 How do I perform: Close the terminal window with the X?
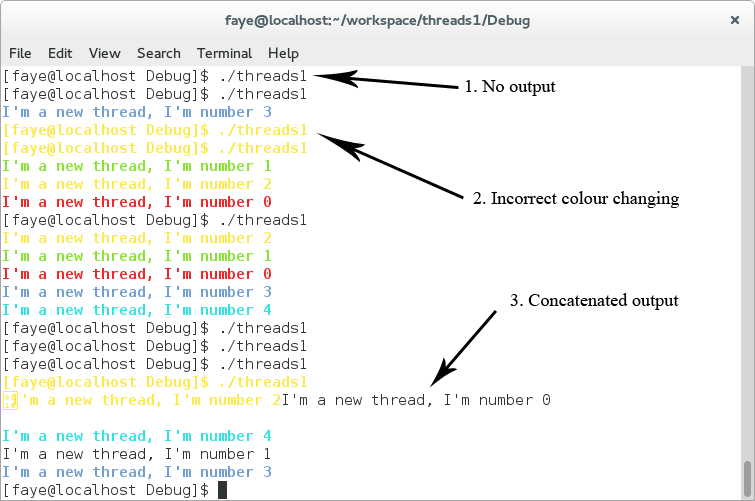[x=735, y=20]
